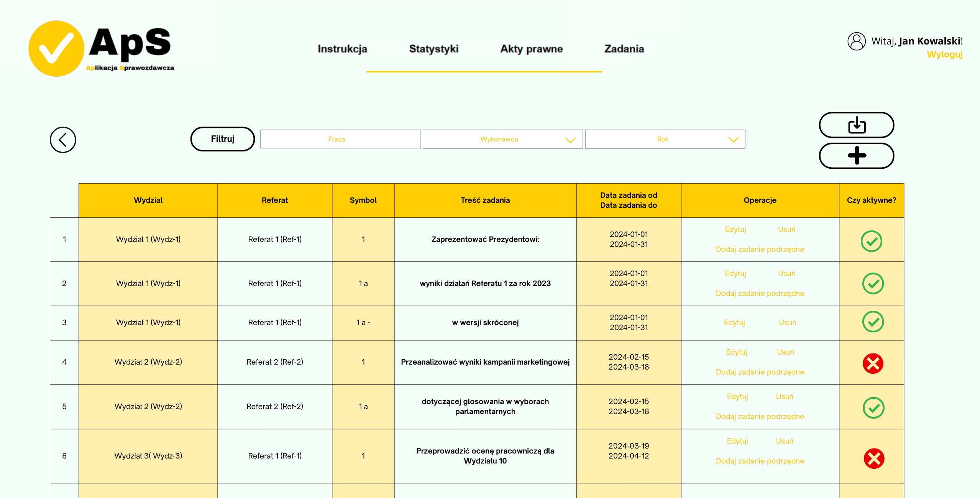Click the plus add task button
The width and height of the screenshot is (980, 498).
pyautogui.click(x=856, y=156)
